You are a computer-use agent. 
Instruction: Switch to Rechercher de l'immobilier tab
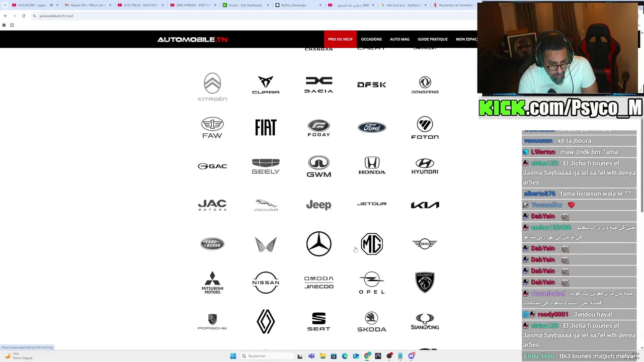[x=455, y=5]
